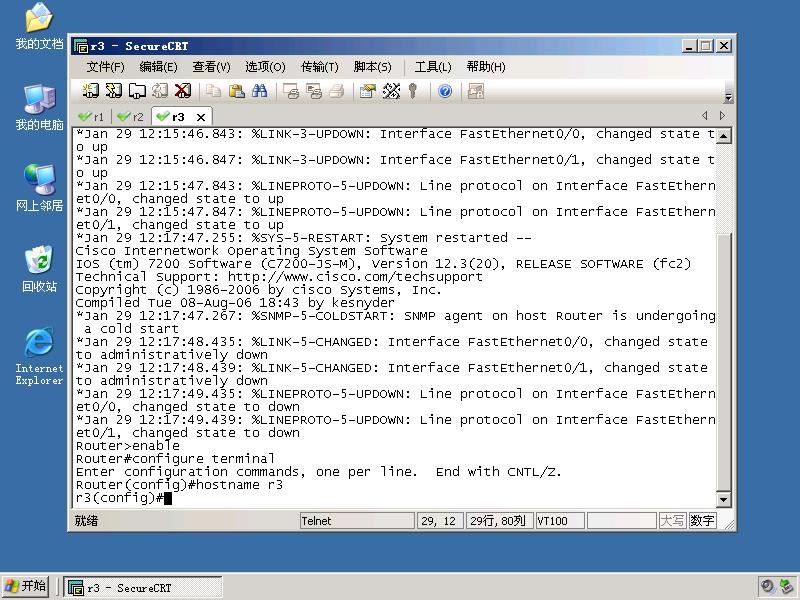Click the 'Router#configure terminal' line
Image resolution: width=800 pixels, height=600 pixels.
point(175,459)
